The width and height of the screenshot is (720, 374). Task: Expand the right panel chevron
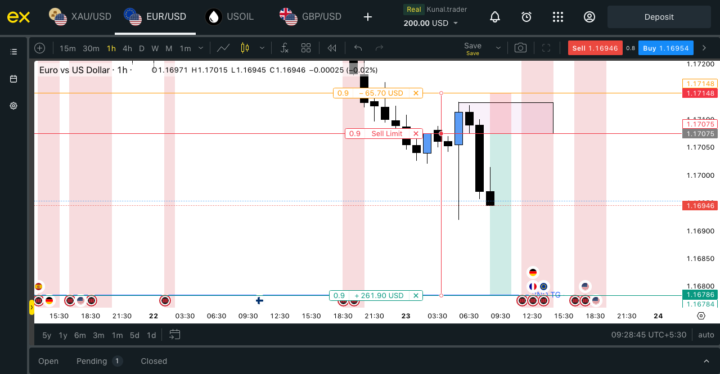point(704,48)
